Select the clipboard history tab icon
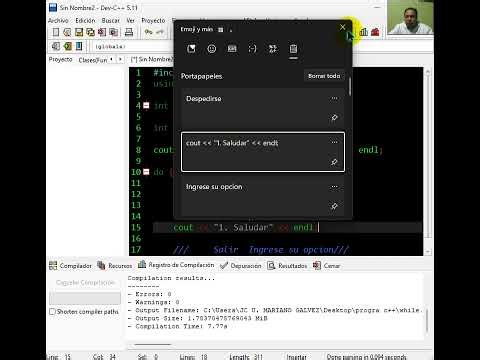This screenshot has height=360, width=480. point(293,49)
